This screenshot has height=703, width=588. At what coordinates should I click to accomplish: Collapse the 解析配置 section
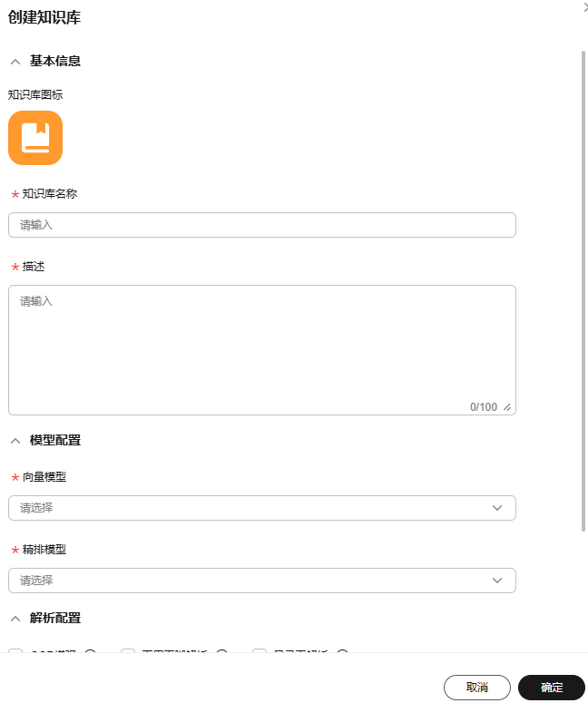pyautogui.click(x=15, y=619)
